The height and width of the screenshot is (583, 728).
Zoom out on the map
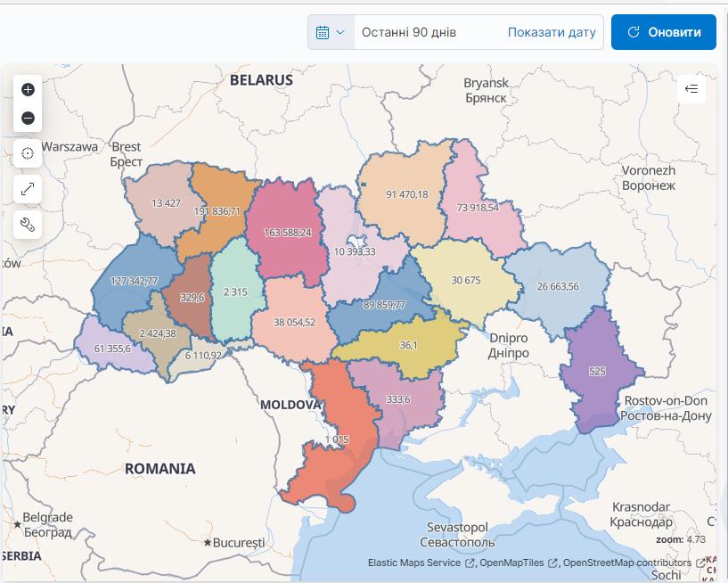coord(28,118)
